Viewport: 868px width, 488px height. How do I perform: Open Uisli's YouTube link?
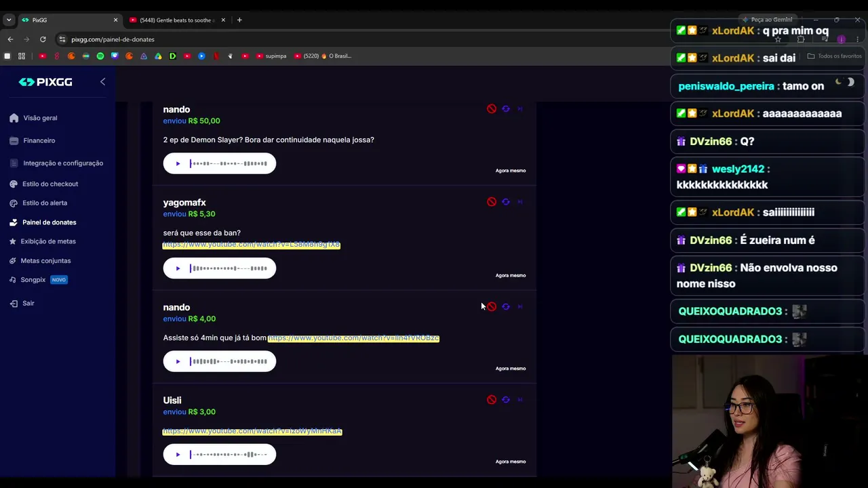point(252,431)
